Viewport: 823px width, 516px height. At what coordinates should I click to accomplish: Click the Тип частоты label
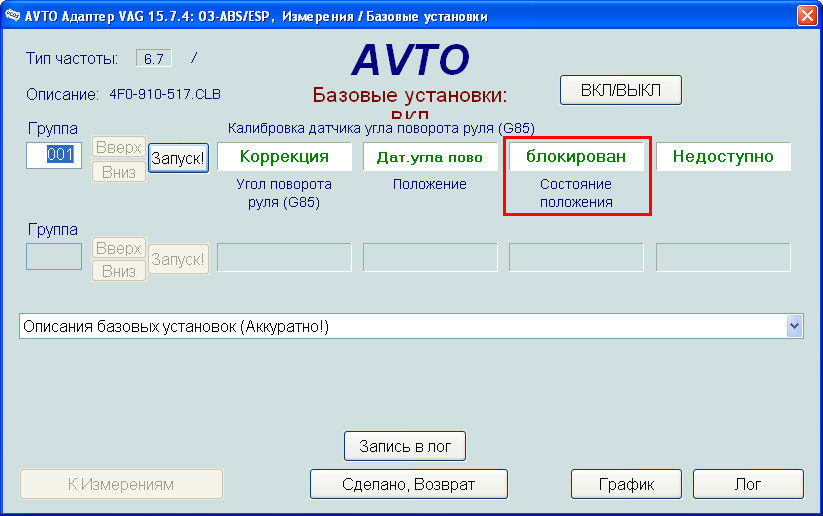tap(72, 58)
